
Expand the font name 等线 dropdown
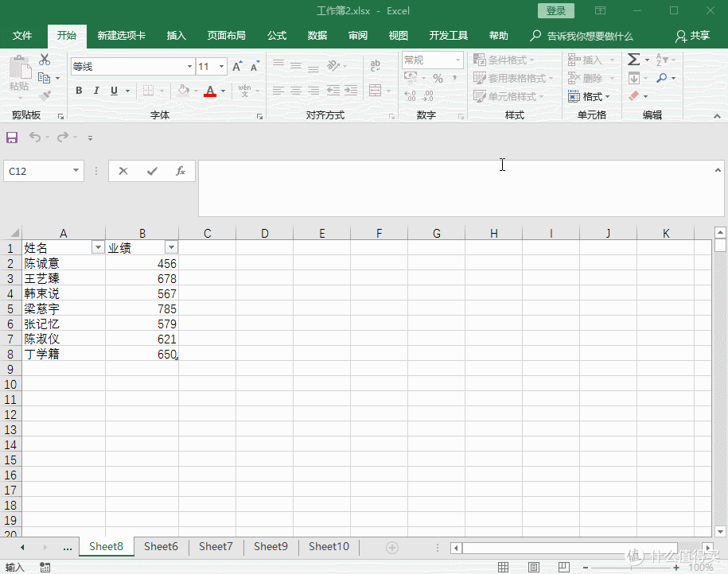189,67
